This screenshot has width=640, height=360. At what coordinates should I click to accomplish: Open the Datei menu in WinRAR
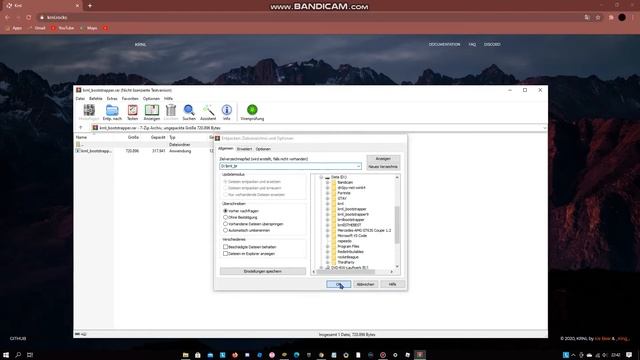[80, 99]
